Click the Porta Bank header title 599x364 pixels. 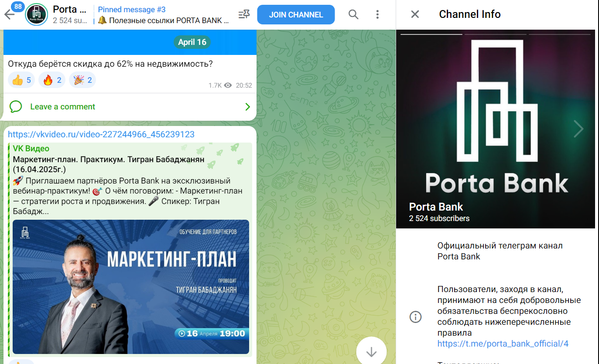coord(71,9)
